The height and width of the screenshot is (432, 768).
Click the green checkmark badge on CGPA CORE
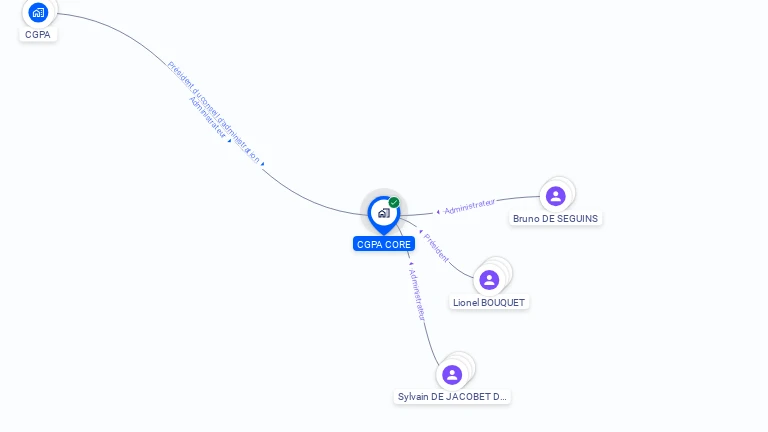click(x=394, y=202)
